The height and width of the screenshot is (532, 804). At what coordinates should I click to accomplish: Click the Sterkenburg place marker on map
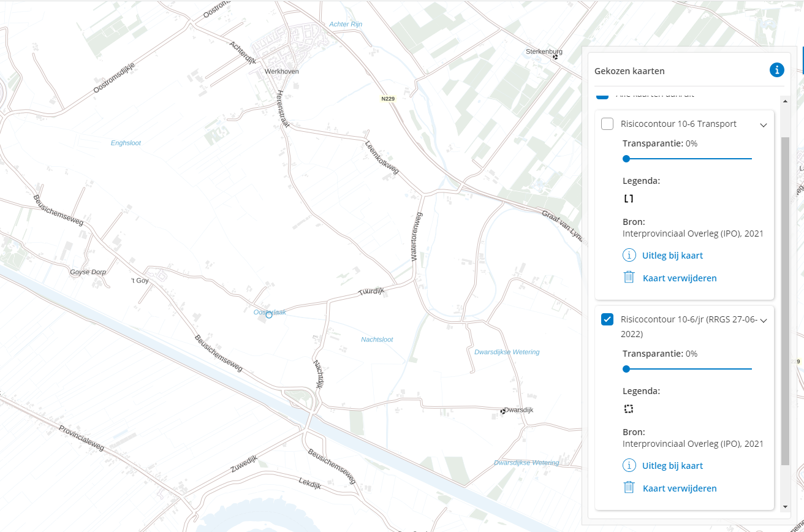[555, 57]
